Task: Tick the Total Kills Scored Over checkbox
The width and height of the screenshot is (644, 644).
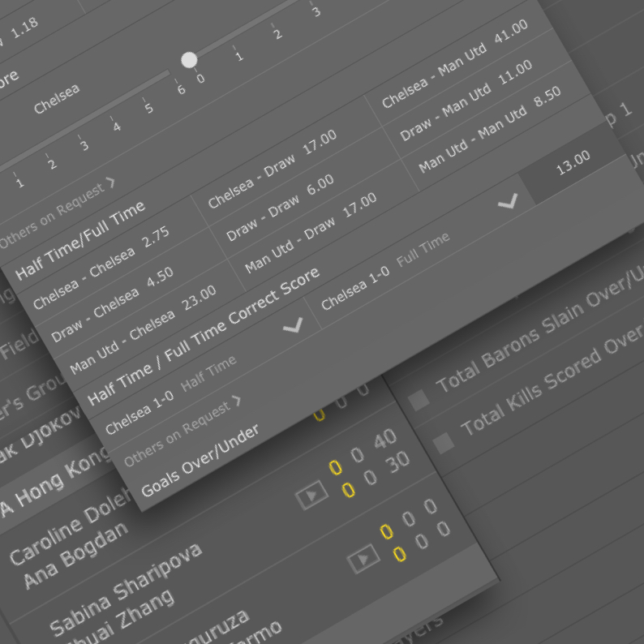Action: click(444, 444)
